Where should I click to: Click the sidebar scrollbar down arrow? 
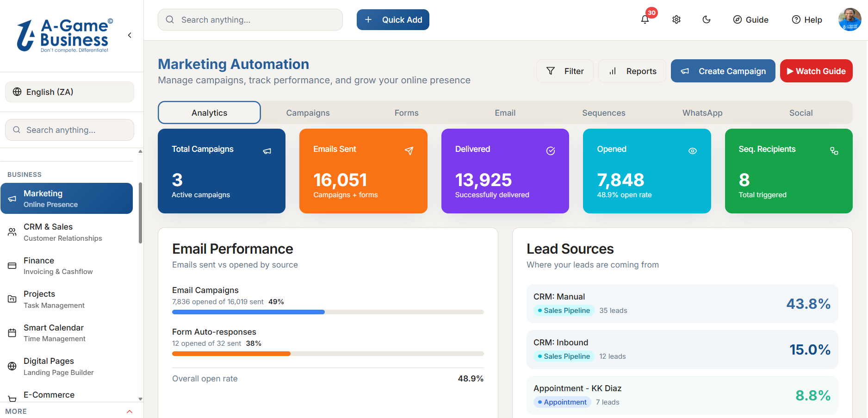(140, 399)
